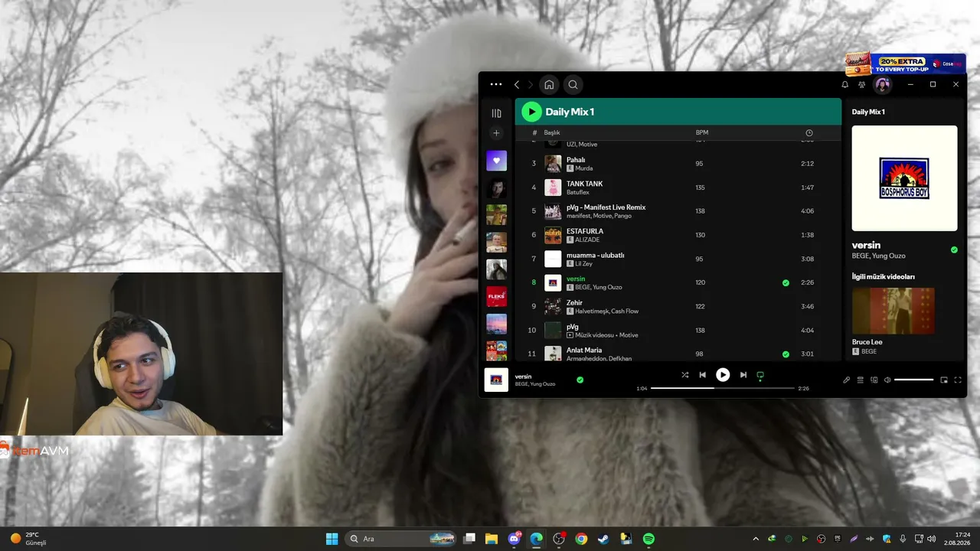Toggle Spotify full screen mode
980x551 pixels.
tap(958, 380)
